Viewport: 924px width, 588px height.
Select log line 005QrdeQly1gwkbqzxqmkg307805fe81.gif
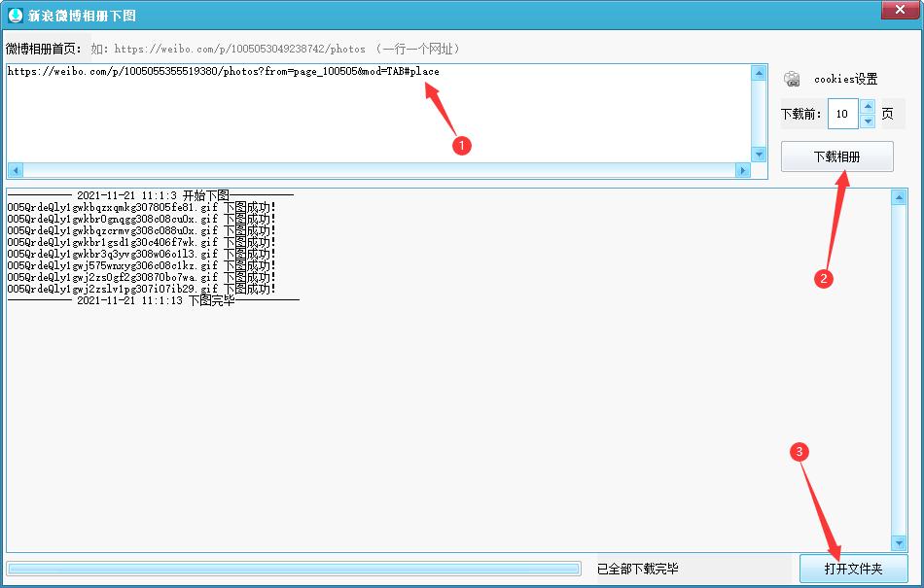(x=141, y=207)
